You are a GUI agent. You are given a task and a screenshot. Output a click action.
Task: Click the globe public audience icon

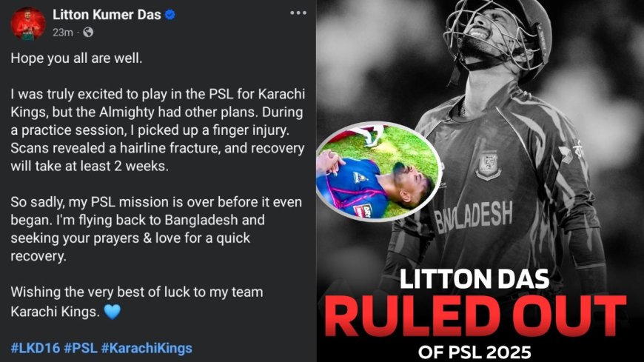click(x=88, y=32)
